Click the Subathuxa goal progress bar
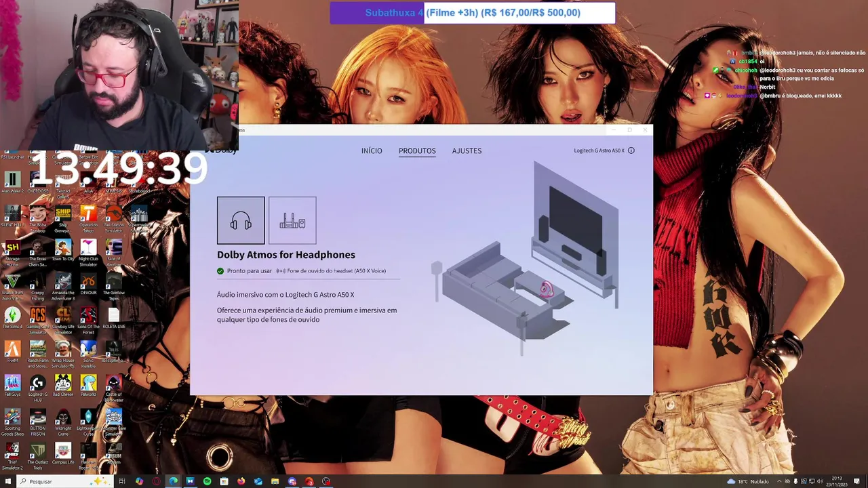Image resolution: width=868 pixels, height=488 pixels. (473, 13)
